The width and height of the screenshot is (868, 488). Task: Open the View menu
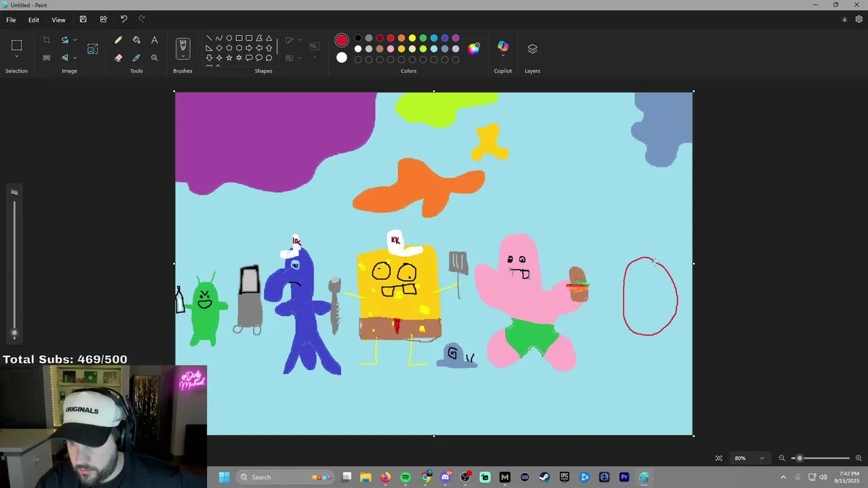[58, 20]
